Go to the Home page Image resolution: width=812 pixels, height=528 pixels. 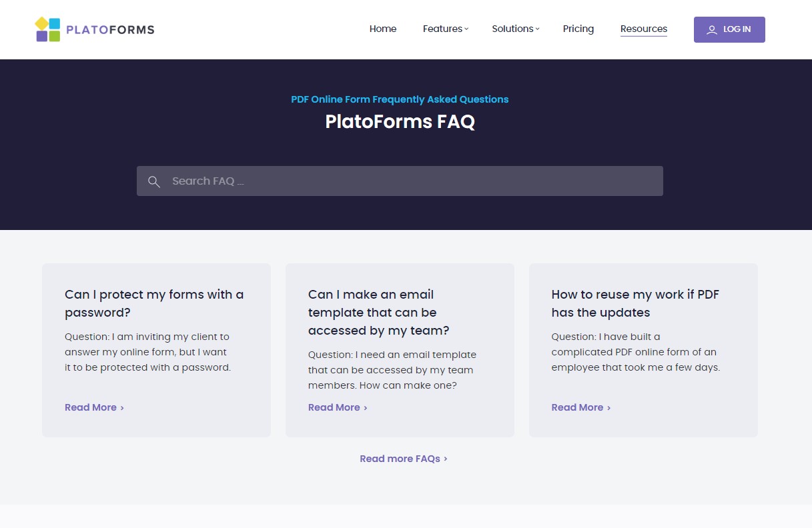pos(383,29)
